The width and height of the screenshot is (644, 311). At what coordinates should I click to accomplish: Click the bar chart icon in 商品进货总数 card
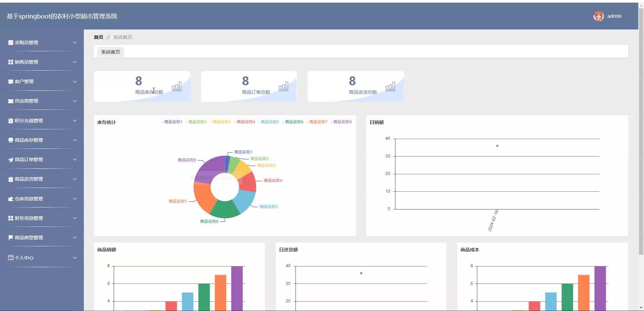390,86
